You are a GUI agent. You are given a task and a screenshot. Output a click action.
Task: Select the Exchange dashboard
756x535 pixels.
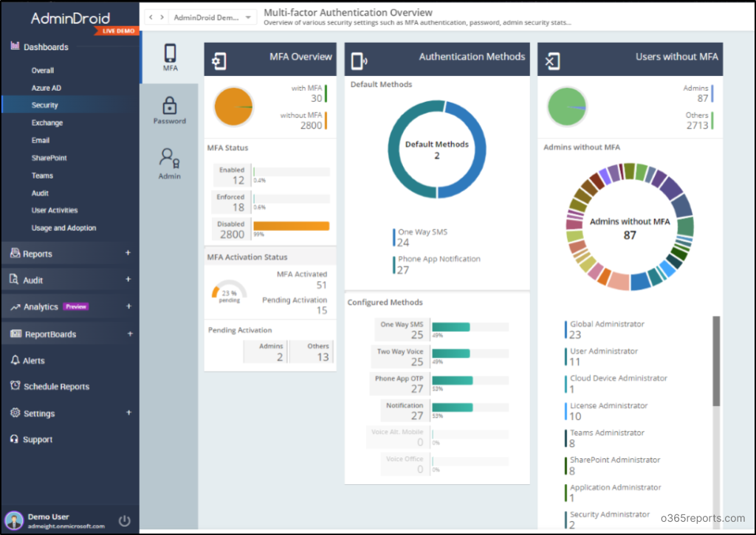[x=47, y=123]
